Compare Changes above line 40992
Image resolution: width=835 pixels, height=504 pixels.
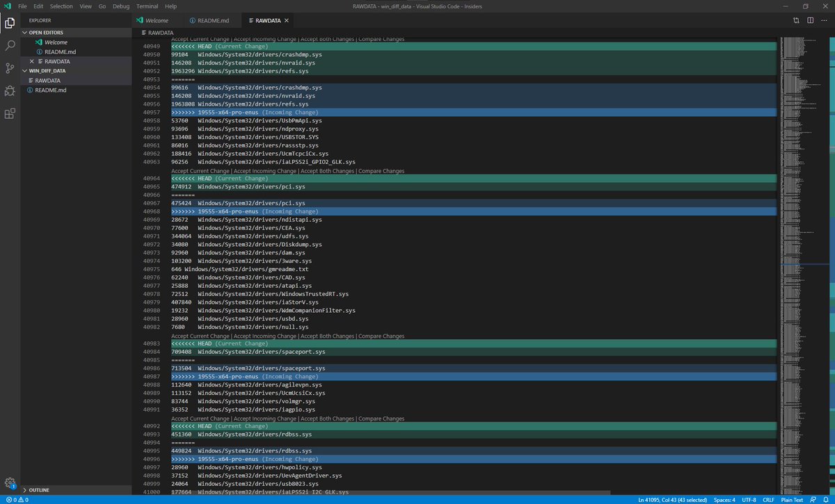(x=381, y=418)
